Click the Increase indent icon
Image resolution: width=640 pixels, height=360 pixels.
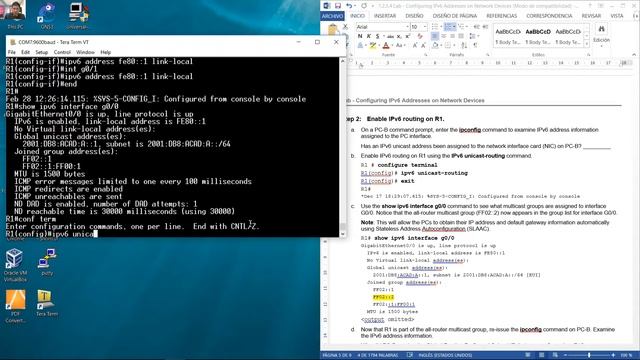pos(485,27)
